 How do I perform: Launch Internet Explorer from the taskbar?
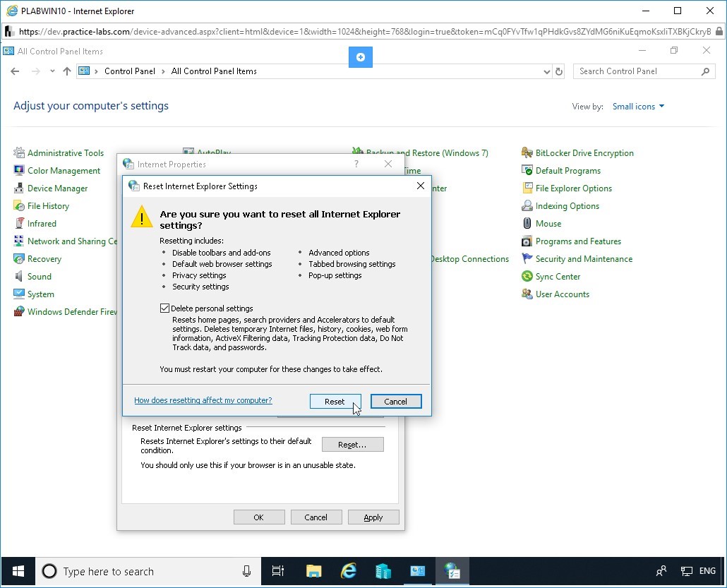coord(349,571)
